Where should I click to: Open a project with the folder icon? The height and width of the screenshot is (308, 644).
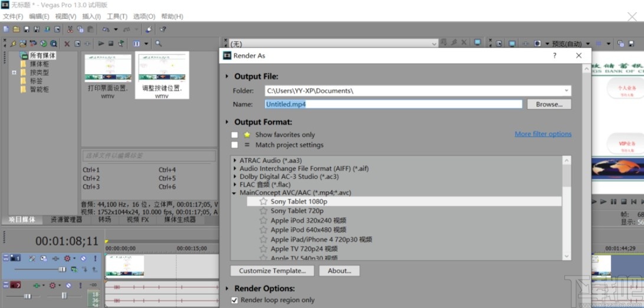[x=16, y=29]
